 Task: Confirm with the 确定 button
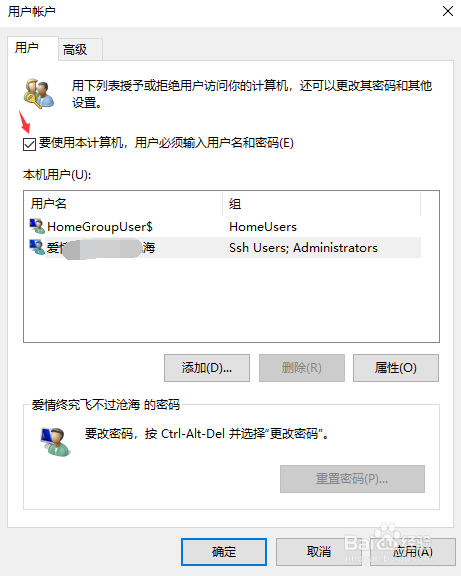click(224, 552)
